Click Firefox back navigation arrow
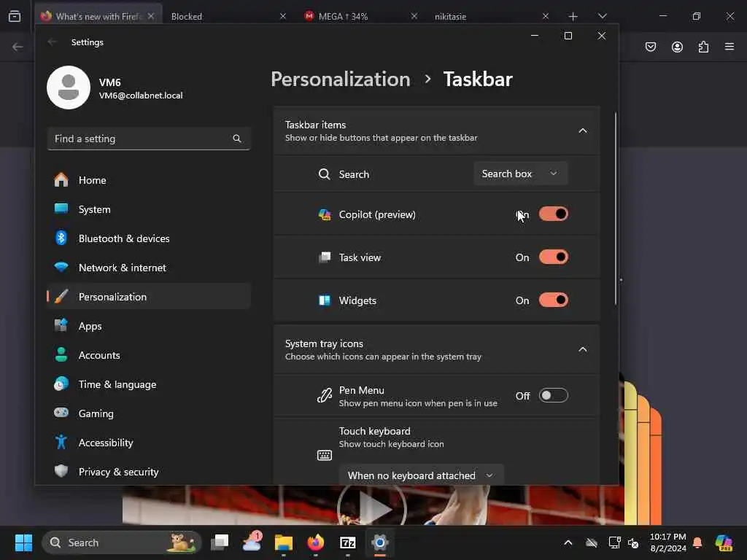 tap(18, 47)
